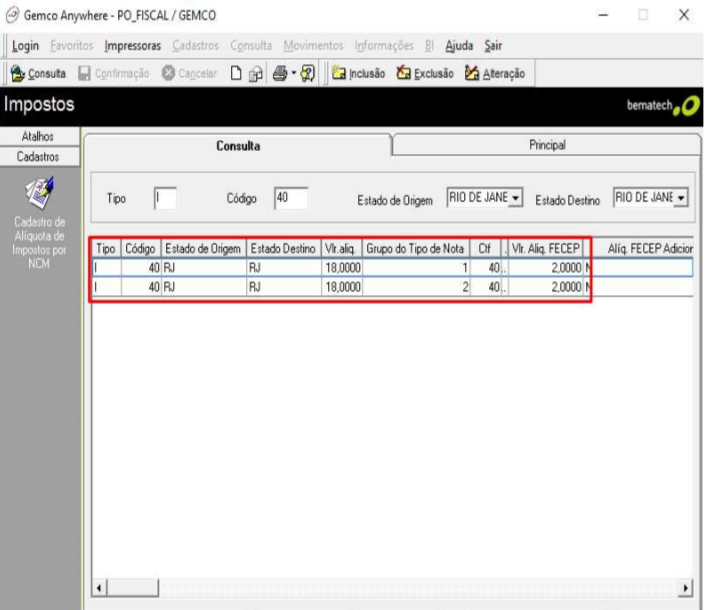Click the Vlr. Aliq. FECEP column header
Image resolution: width=705 pixels, height=610 pixels.
[545, 248]
